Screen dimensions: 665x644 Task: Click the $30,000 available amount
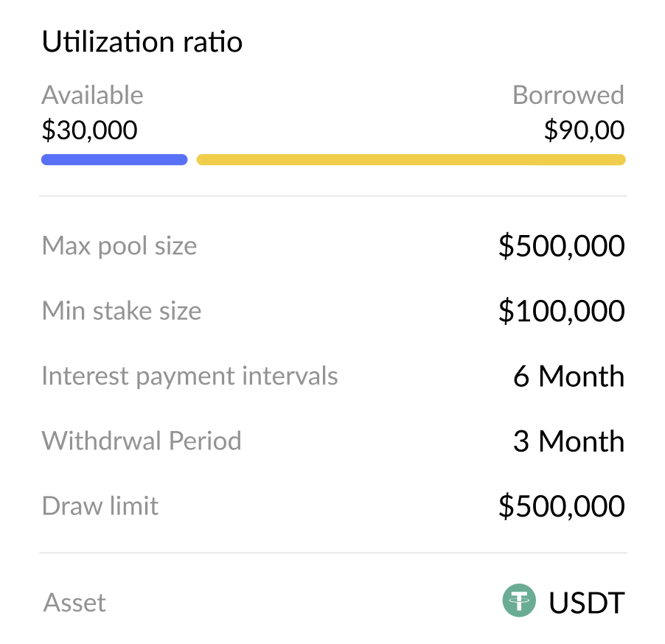coord(89,130)
